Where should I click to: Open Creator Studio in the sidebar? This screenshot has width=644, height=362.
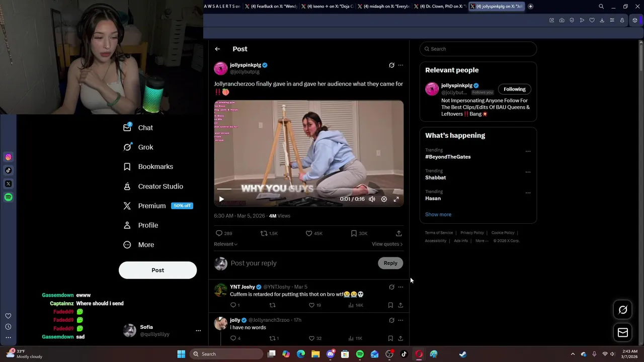click(153, 186)
